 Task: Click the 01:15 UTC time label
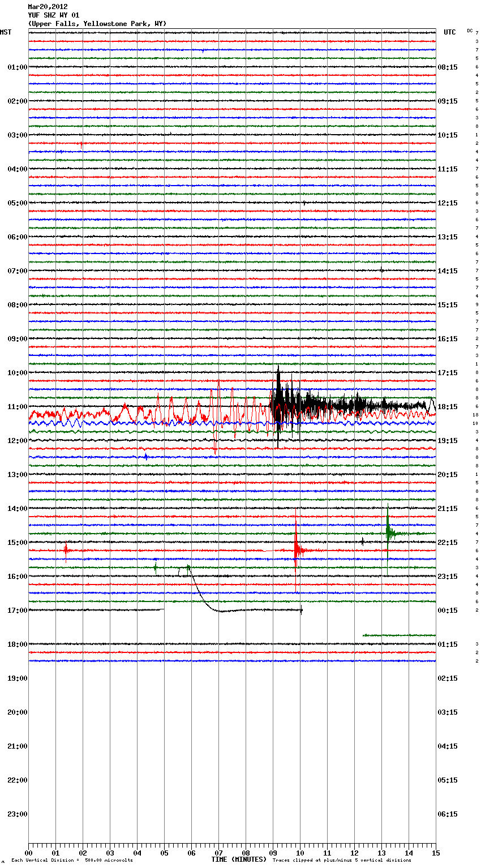[x=448, y=644]
